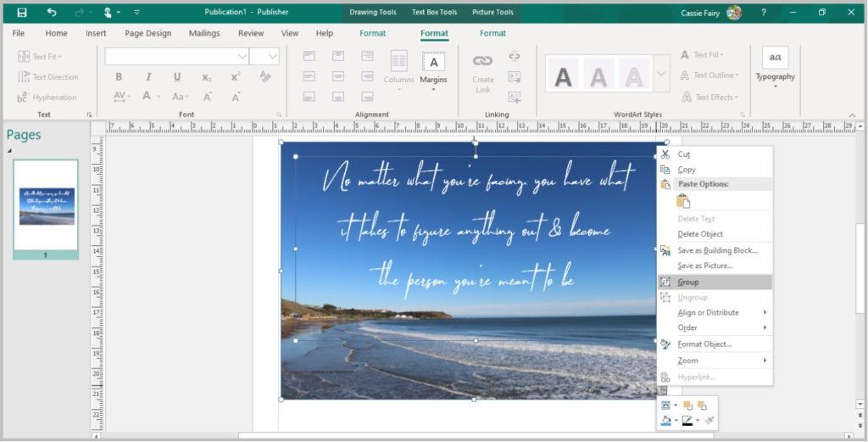Toggle Italic text formatting
868x442 pixels.
[x=148, y=77]
